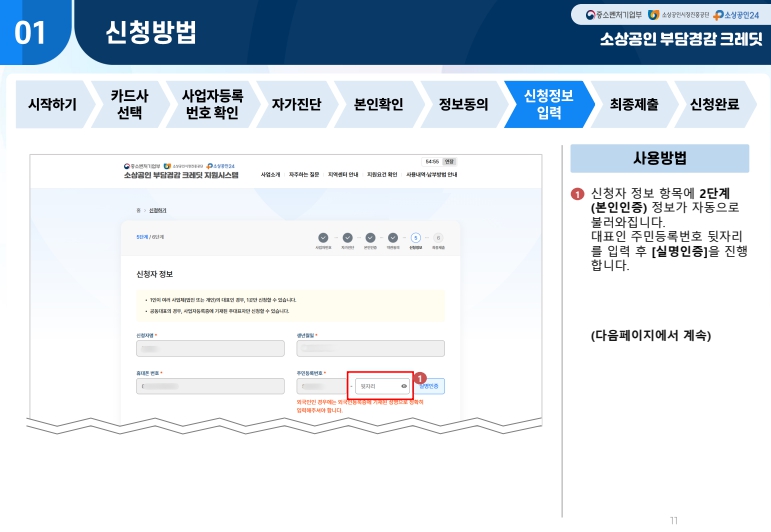Click the 실명인증 button
This screenshot has height=532, width=771.
coord(430,386)
